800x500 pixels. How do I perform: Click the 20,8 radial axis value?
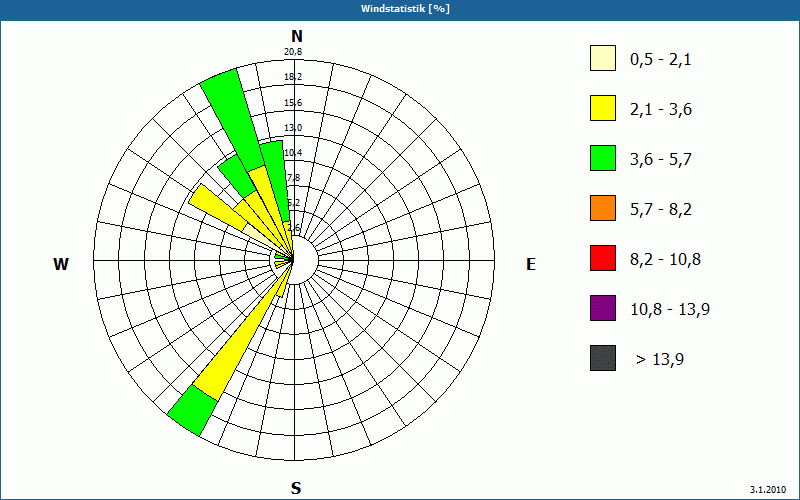(x=293, y=52)
